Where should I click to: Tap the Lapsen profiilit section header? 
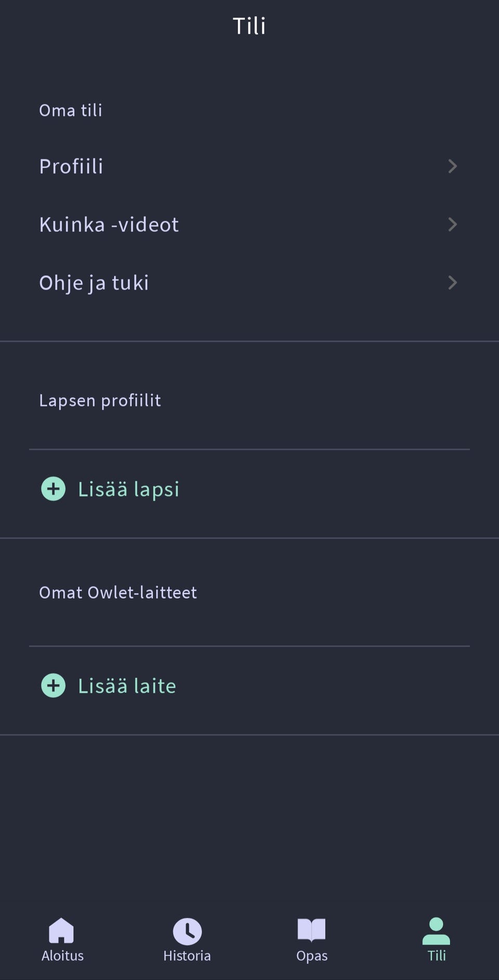[100, 400]
